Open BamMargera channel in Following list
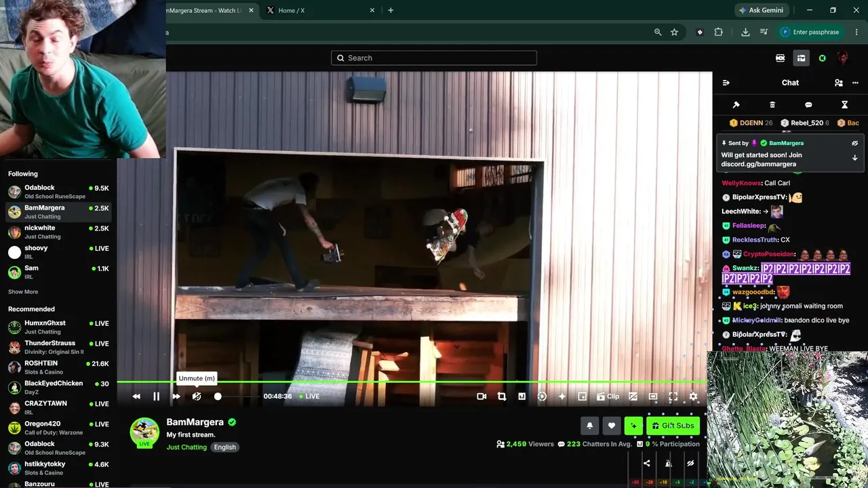 click(58, 211)
